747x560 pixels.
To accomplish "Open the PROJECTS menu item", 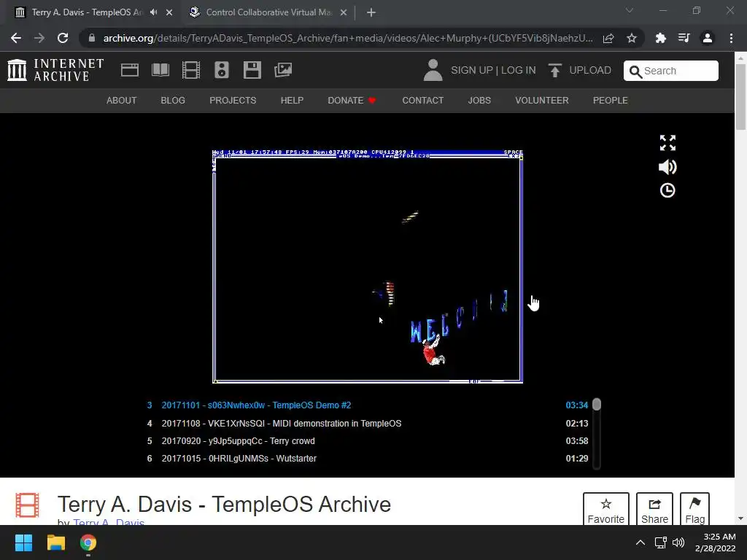I will click(233, 101).
